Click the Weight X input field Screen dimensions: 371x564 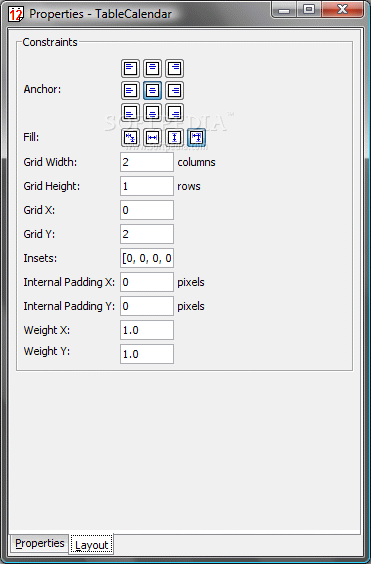[x=147, y=330]
